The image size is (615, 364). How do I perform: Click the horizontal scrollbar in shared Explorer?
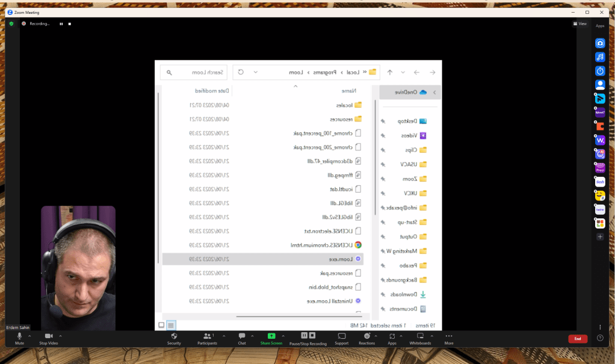pos(299,316)
